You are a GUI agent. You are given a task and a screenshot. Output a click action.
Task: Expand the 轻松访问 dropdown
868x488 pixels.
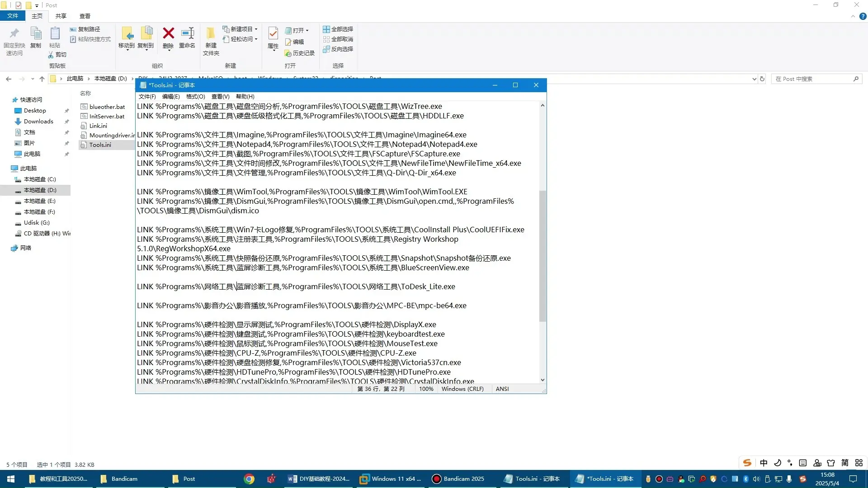coord(256,39)
